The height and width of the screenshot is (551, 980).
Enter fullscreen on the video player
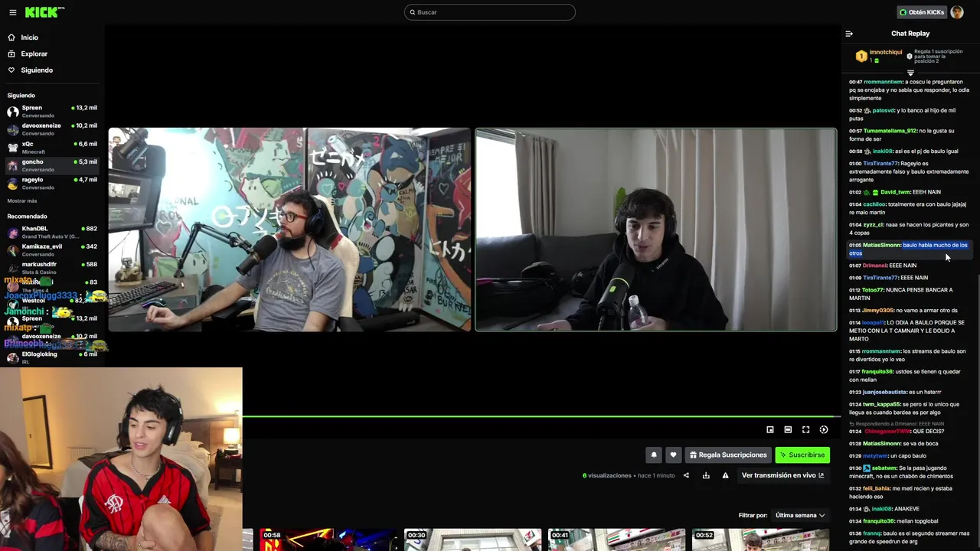805,430
